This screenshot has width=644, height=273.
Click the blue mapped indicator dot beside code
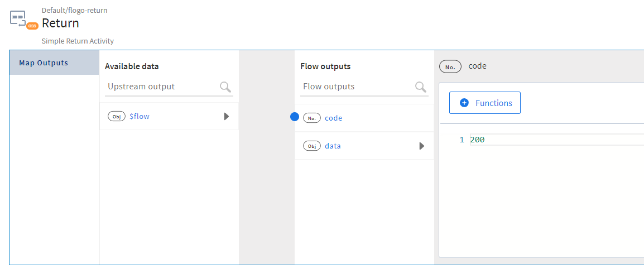click(295, 117)
